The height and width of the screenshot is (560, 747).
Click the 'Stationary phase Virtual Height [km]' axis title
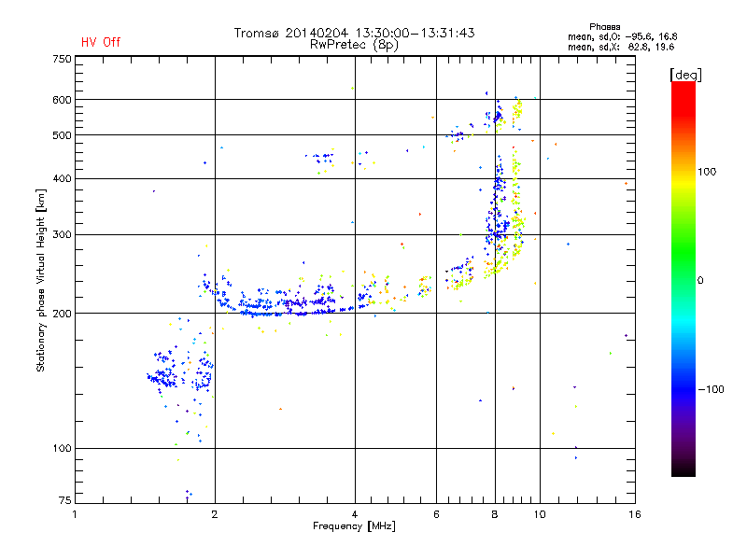click(41, 281)
